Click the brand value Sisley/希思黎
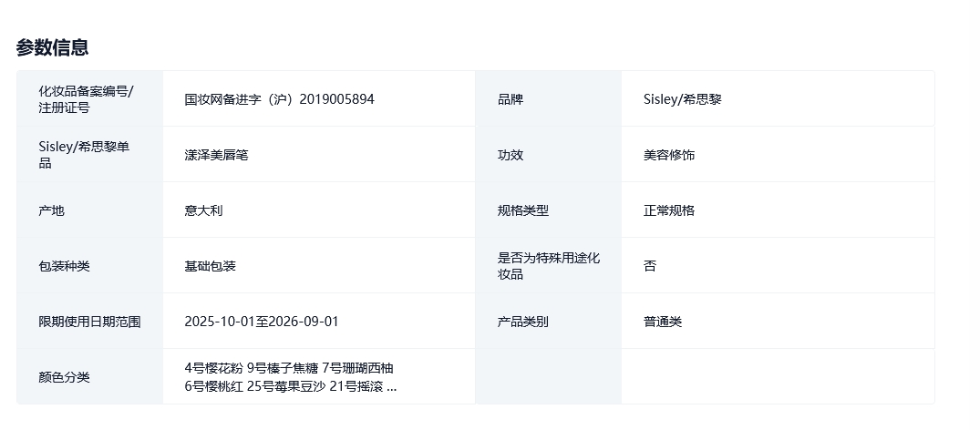Screen dimensions: 980x430 click(682, 99)
